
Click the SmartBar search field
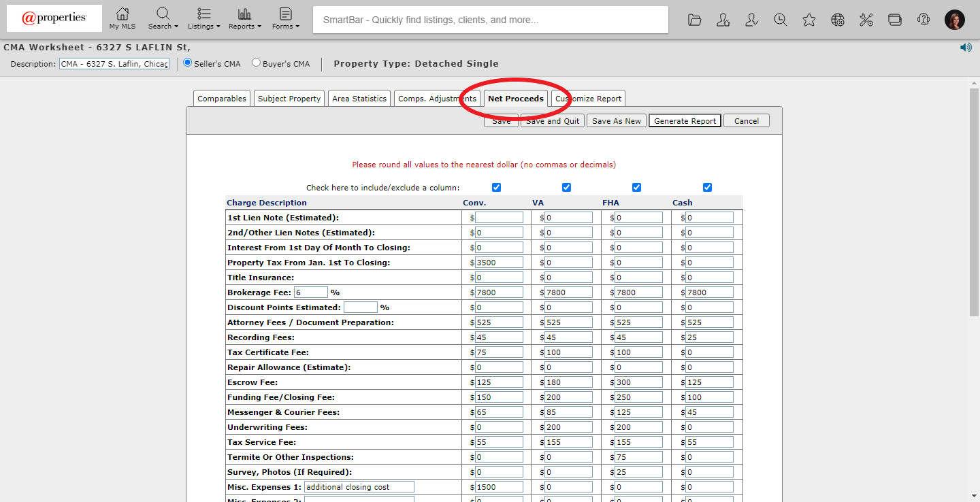[x=490, y=20]
